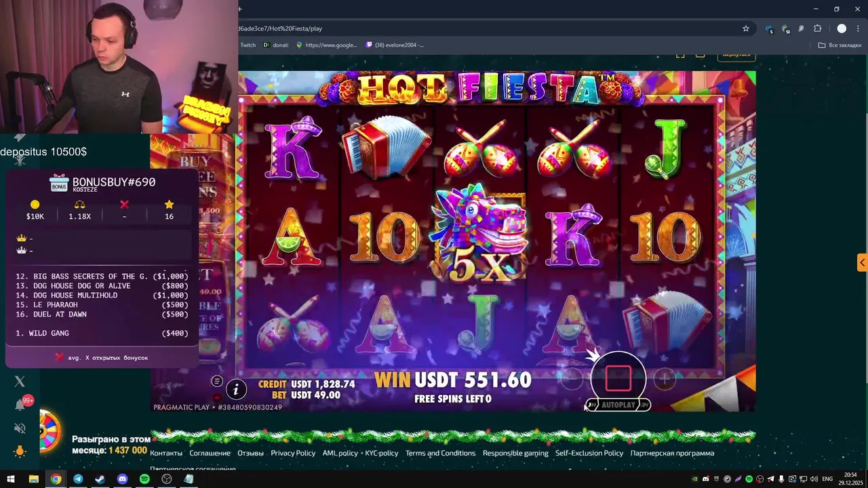The image size is (868, 488).
Task: Open the evelone2004 bookmark
Action: [395, 45]
